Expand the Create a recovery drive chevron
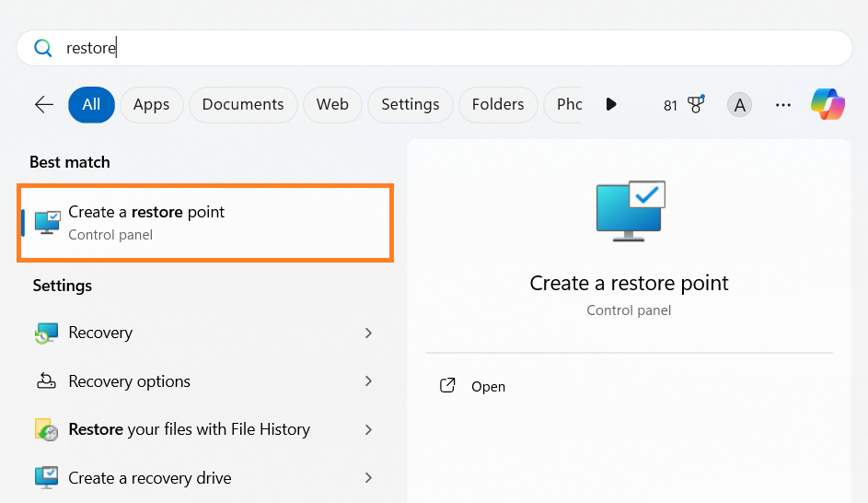Viewport: 868px width, 503px height. 368,478
